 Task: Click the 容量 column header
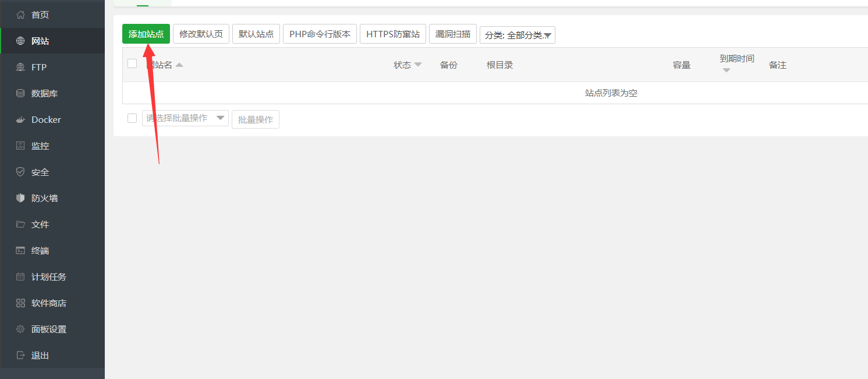tap(682, 65)
